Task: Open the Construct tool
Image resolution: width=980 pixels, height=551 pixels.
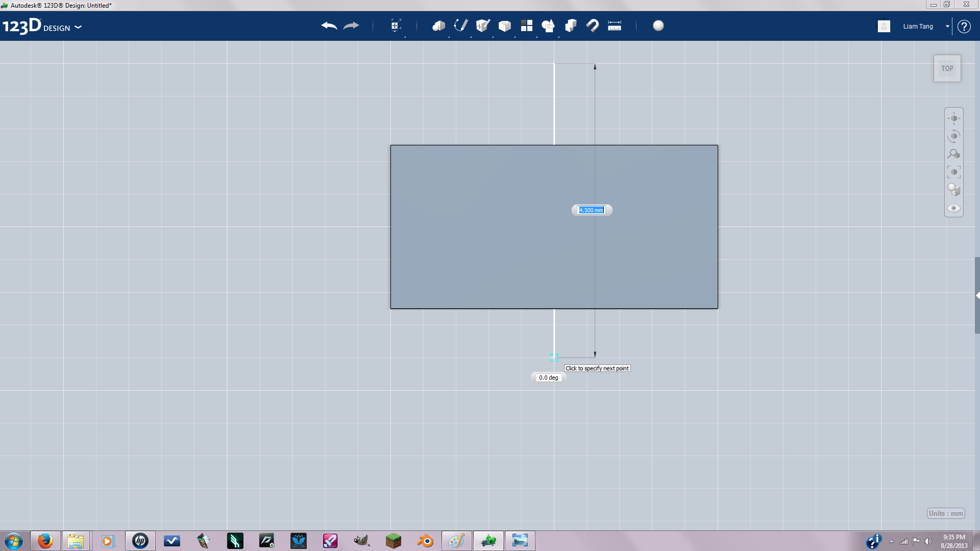Action: (x=482, y=26)
